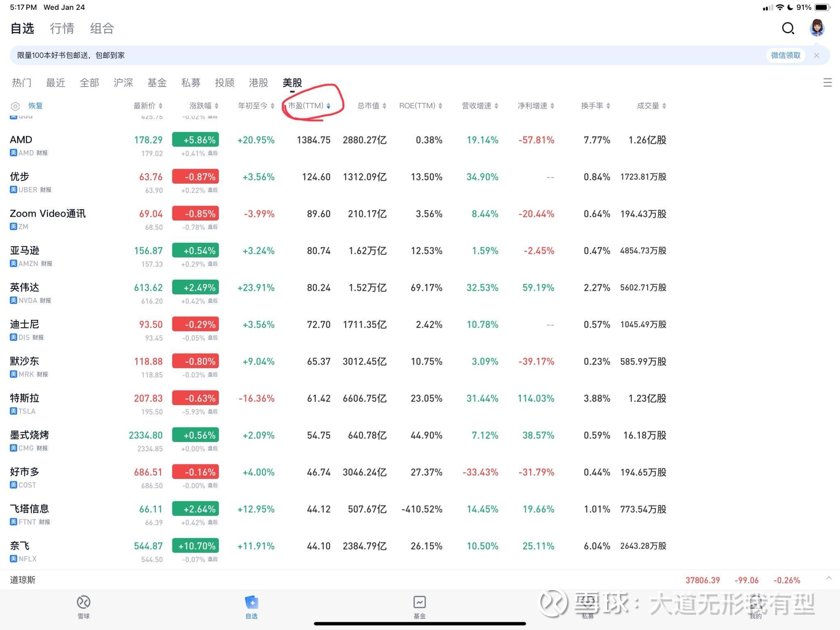The height and width of the screenshot is (630, 840).
Task: Click 默沙东 price 118.88
Action: click(x=148, y=361)
